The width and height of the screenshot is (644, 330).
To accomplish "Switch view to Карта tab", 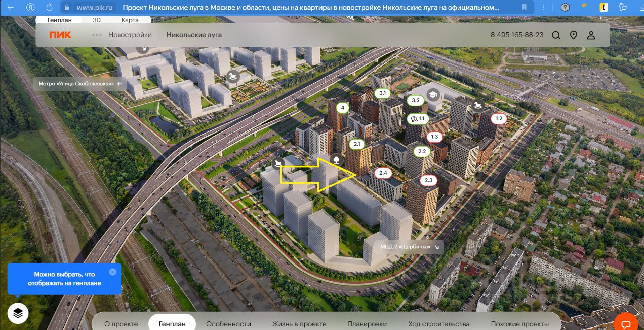I will [130, 20].
